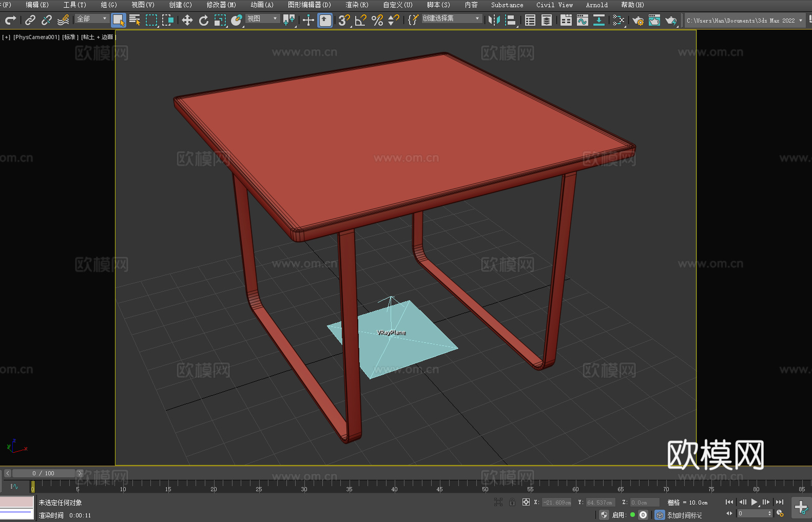Go to start frame

click(x=729, y=502)
